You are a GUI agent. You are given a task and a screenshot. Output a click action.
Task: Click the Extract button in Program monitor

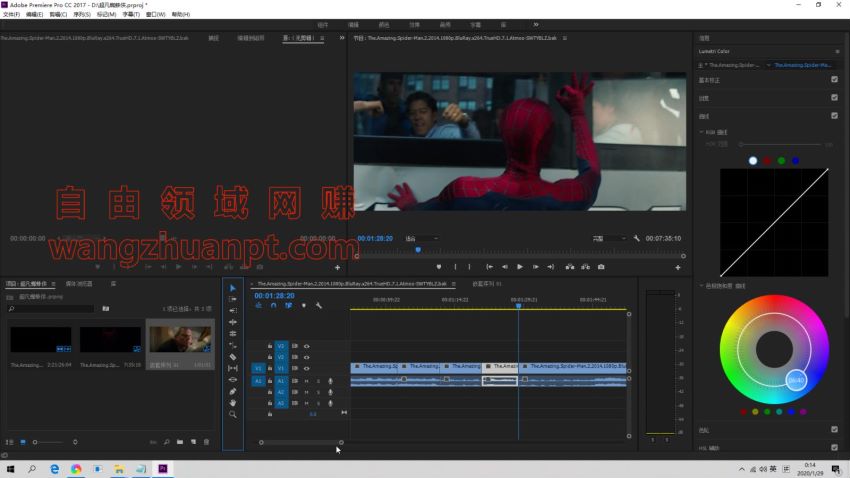[585, 267]
